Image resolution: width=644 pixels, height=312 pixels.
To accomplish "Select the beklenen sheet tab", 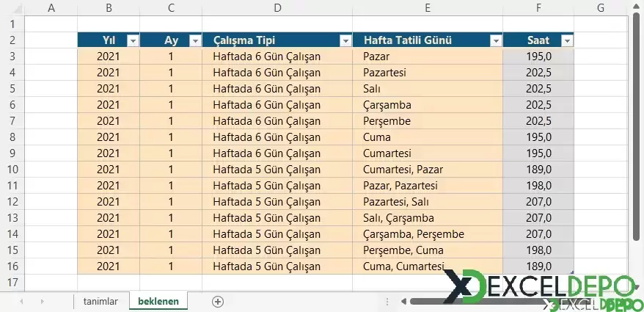I will [158, 301].
